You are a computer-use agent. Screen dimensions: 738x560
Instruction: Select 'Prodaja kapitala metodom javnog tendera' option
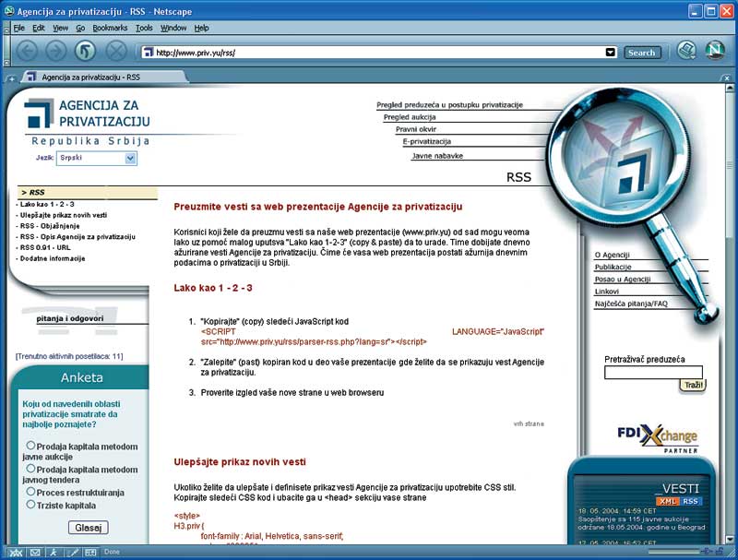pyautogui.click(x=30, y=469)
